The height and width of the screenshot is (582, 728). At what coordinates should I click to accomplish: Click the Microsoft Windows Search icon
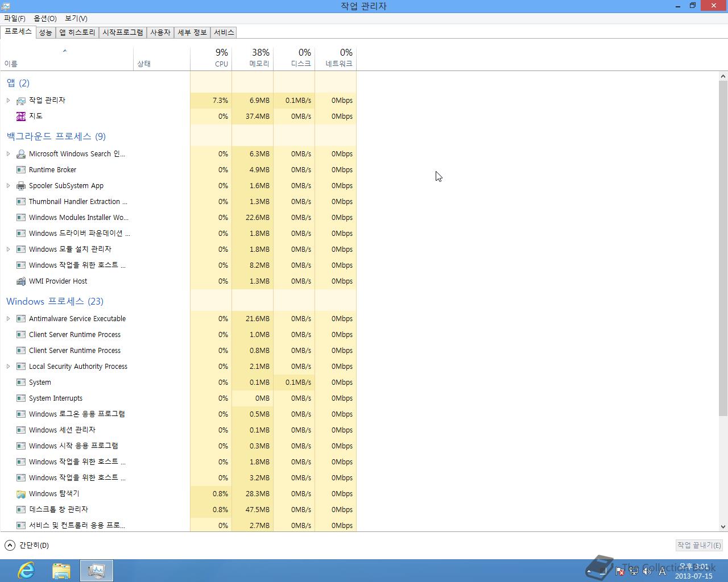click(x=21, y=153)
